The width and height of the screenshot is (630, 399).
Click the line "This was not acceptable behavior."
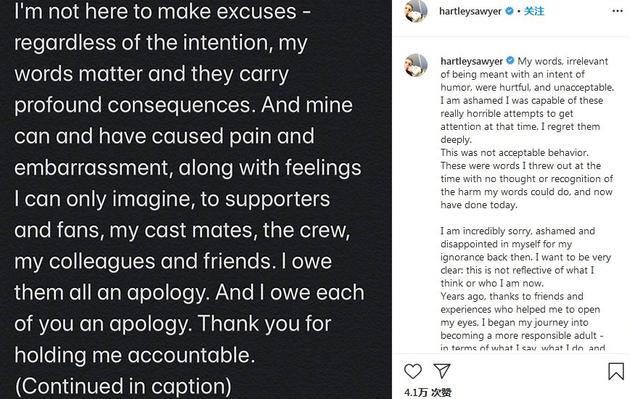pos(514,153)
